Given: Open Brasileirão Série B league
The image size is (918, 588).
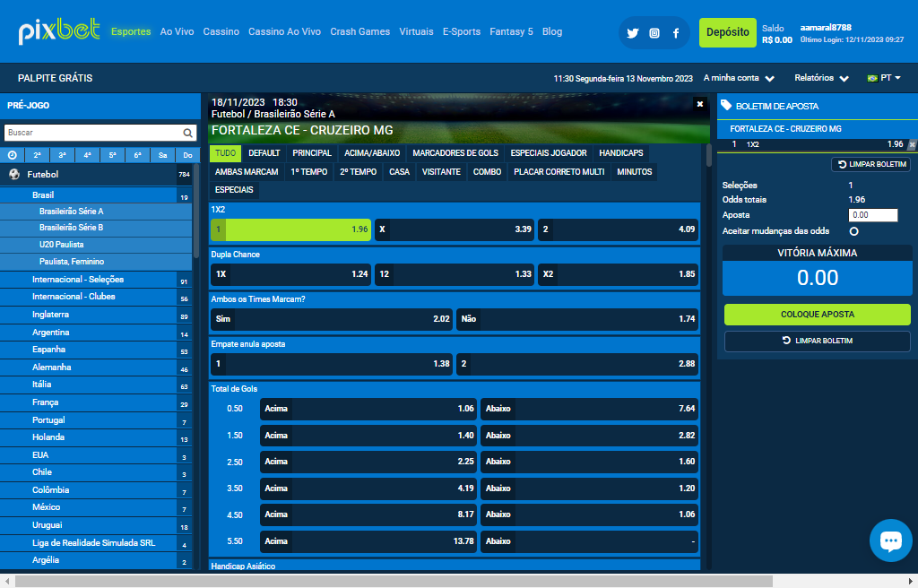Looking at the screenshot, I should click(96, 228).
